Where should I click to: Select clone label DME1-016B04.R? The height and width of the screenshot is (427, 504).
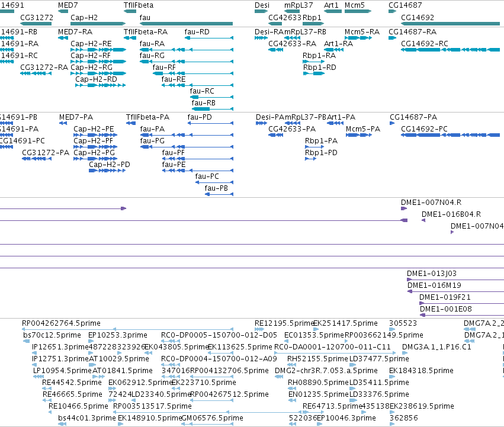[x=451, y=214]
